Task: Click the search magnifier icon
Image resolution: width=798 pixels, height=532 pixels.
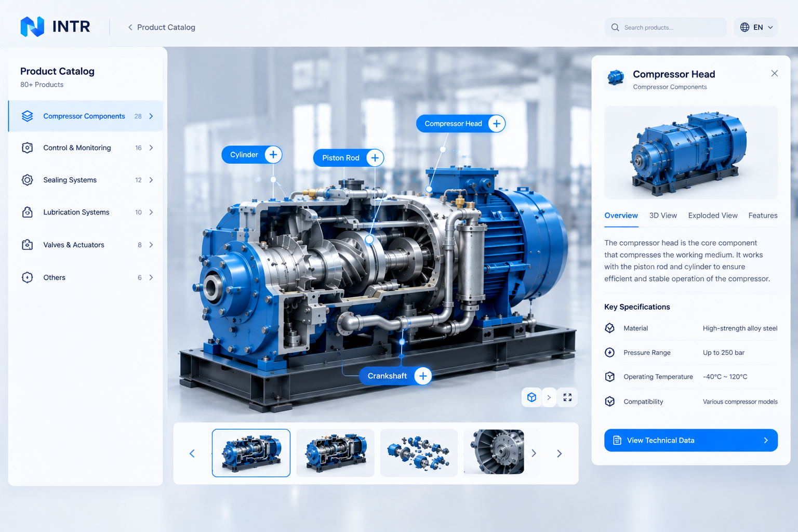Action: point(615,28)
